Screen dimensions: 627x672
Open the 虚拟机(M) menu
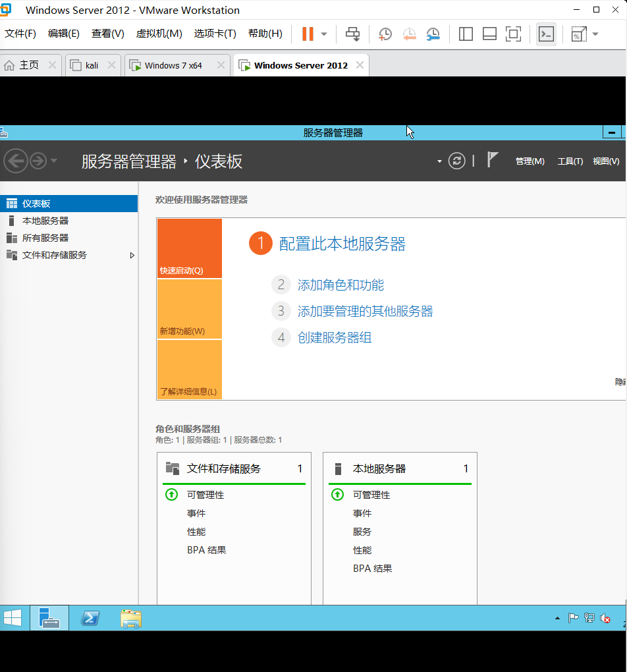(159, 34)
